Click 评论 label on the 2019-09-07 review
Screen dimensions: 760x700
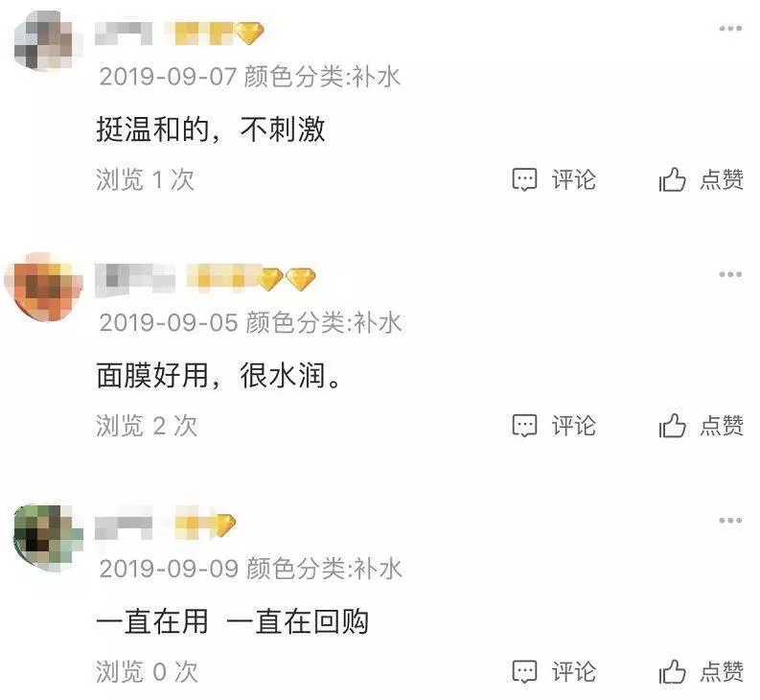coord(574,179)
